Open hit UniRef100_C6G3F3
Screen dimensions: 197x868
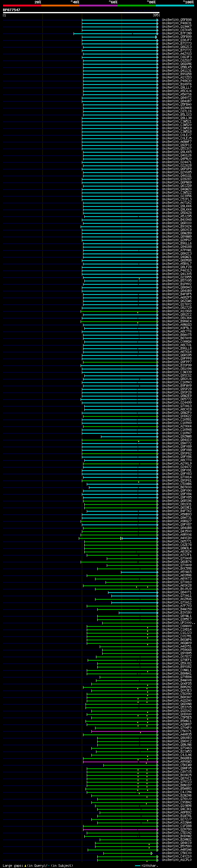(x=176, y=57)
